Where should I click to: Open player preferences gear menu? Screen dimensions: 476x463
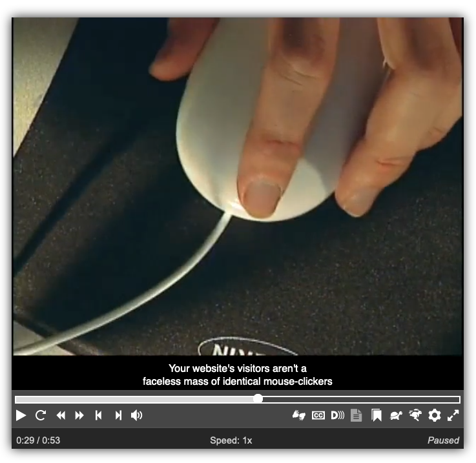pos(435,415)
